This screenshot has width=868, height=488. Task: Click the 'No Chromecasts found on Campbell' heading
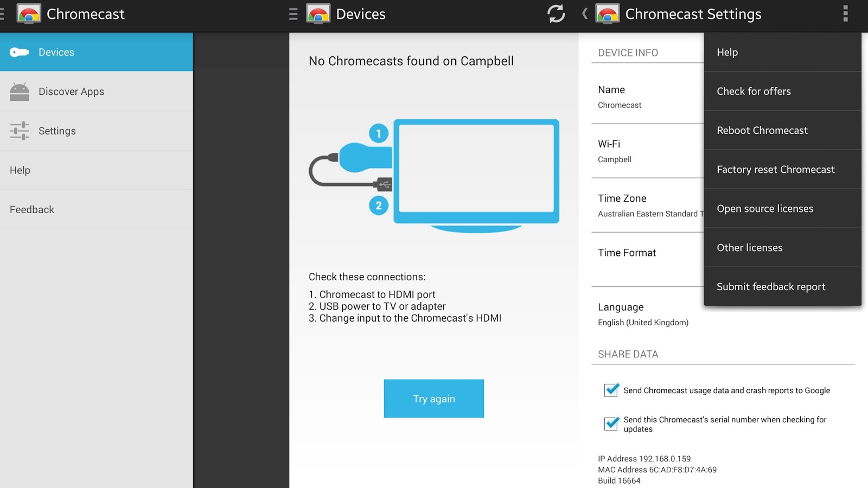(x=411, y=61)
